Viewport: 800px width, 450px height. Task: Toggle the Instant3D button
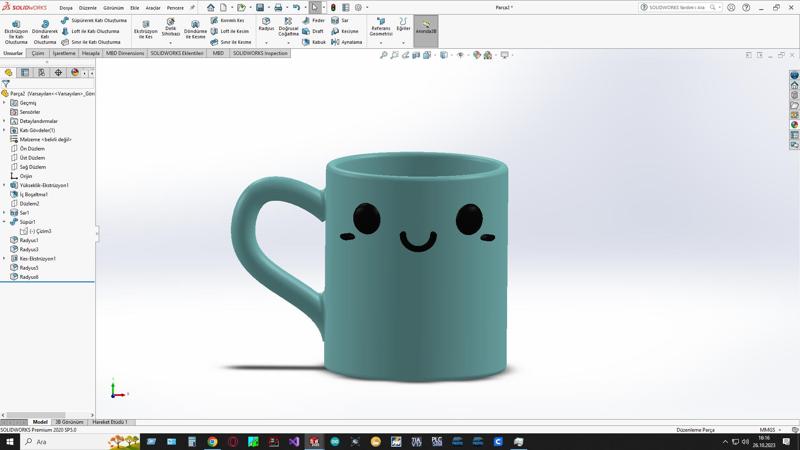(x=426, y=27)
